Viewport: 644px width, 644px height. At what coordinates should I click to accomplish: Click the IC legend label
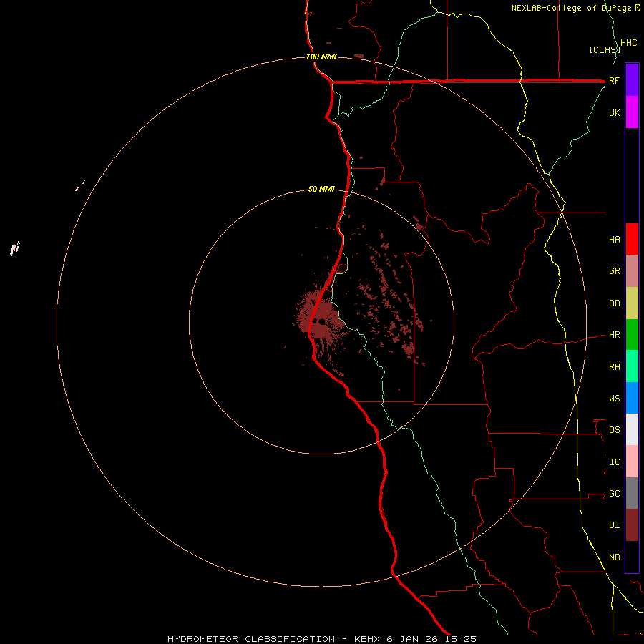click(614, 462)
